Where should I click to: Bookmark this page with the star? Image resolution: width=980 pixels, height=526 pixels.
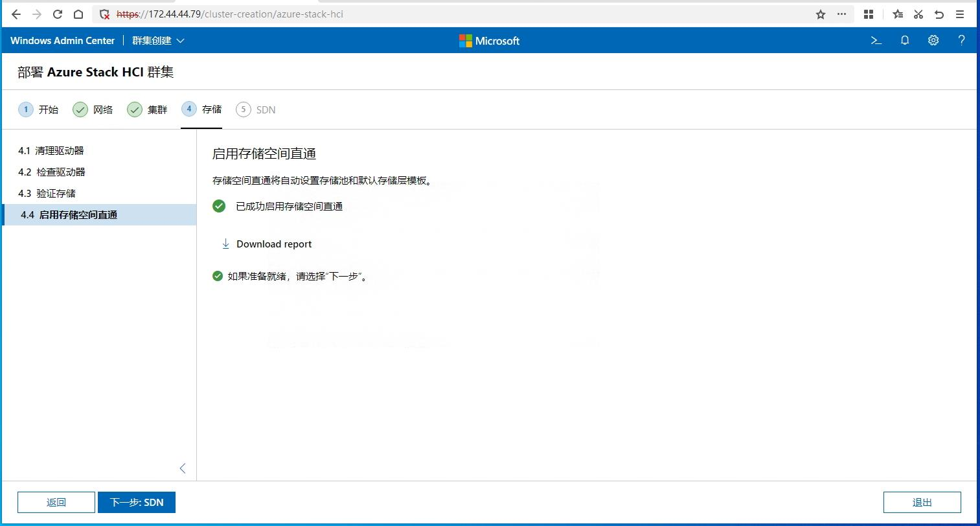(x=821, y=14)
